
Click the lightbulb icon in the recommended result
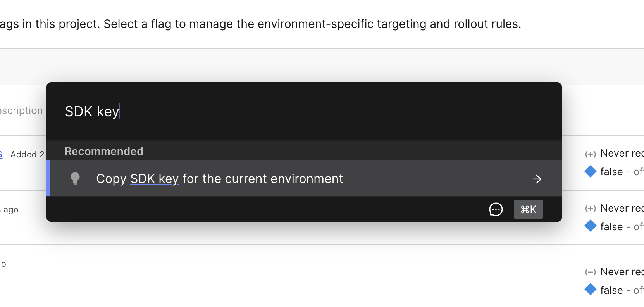(x=75, y=178)
